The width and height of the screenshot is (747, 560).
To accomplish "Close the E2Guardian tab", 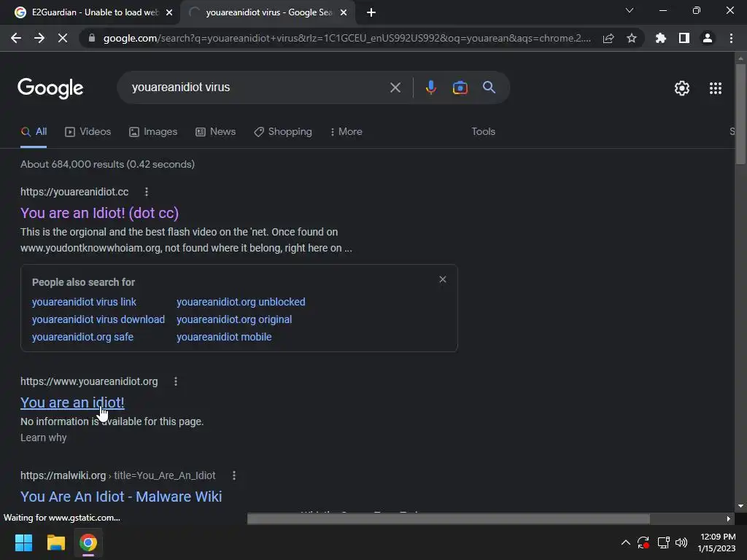I will [x=169, y=12].
